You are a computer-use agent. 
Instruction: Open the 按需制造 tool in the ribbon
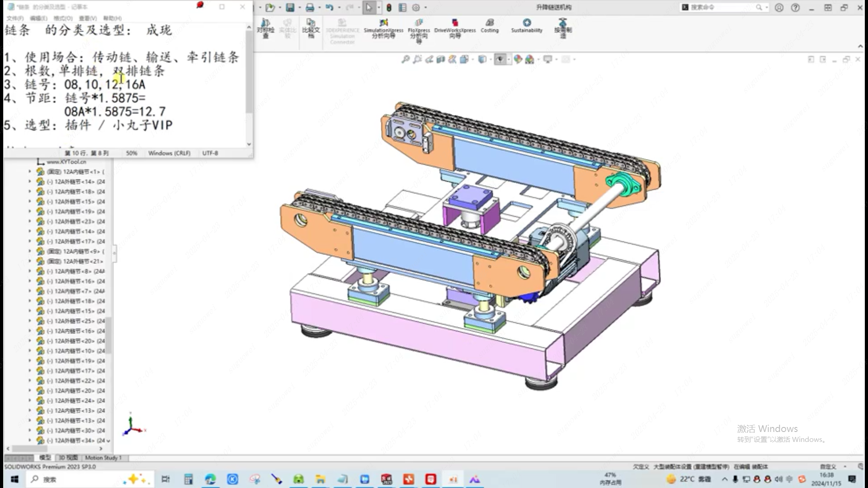click(563, 28)
